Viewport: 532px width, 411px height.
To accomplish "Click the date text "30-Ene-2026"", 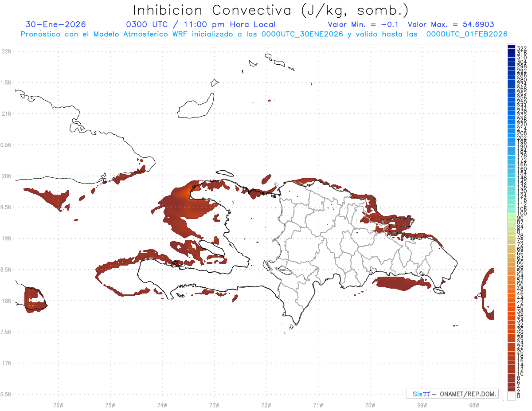I will point(56,24).
